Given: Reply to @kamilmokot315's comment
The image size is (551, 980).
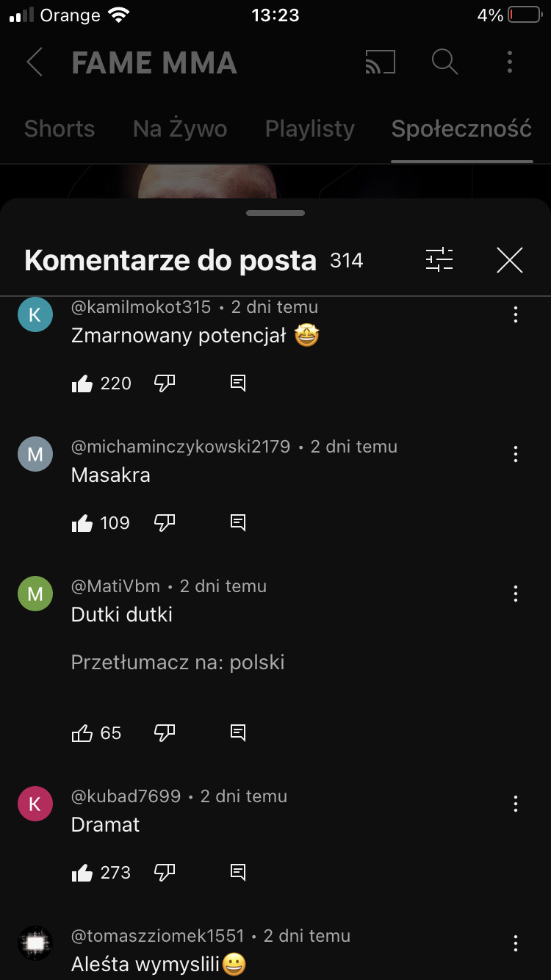Looking at the screenshot, I should pyautogui.click(x=238, y=383).
